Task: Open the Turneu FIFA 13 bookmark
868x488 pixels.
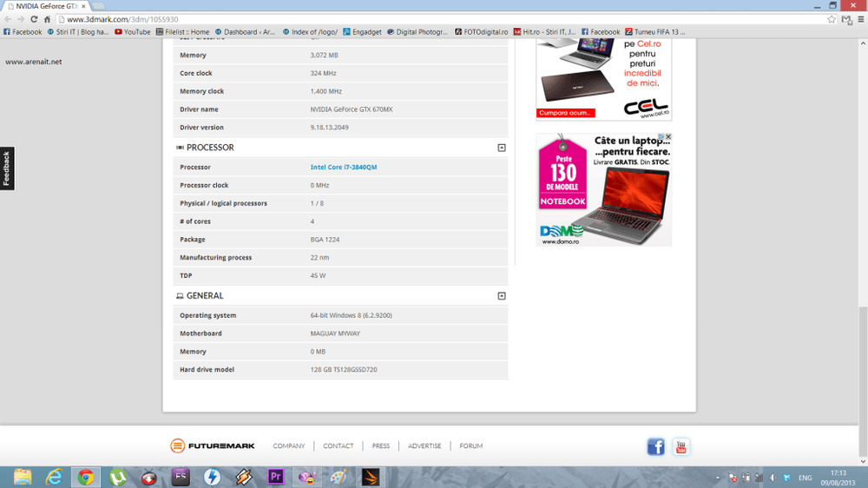Action: (654, 32)
